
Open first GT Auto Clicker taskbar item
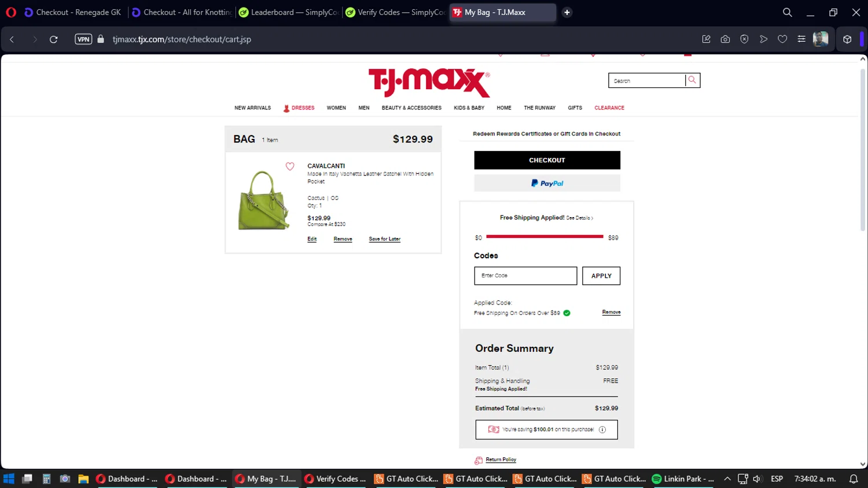(x=407, y=479)
